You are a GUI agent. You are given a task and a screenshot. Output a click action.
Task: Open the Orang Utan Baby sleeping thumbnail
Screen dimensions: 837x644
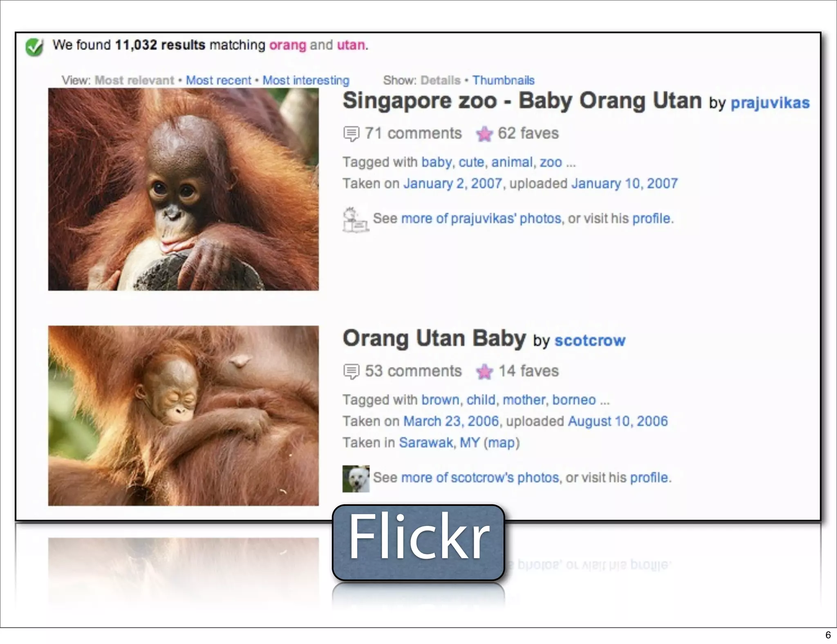[x=183, y=416]
